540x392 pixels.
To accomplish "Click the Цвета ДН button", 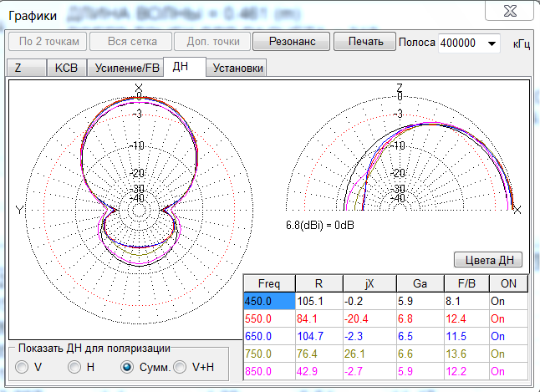I will (x=487, y=259).
